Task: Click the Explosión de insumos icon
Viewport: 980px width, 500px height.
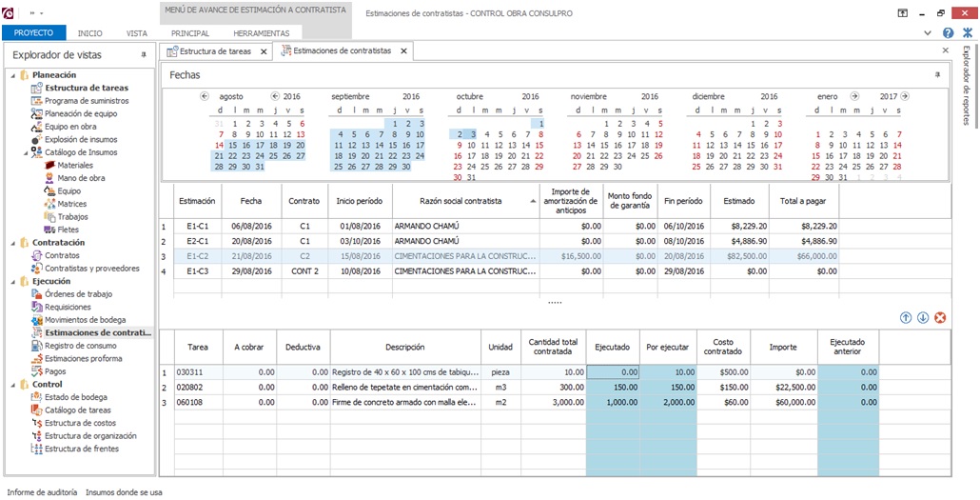Action: pos(36,140)
